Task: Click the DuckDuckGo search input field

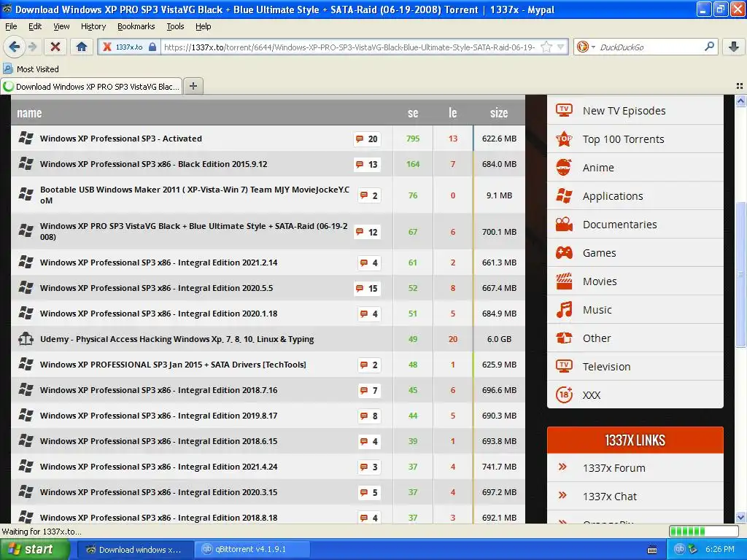Action: coord(649,47)
